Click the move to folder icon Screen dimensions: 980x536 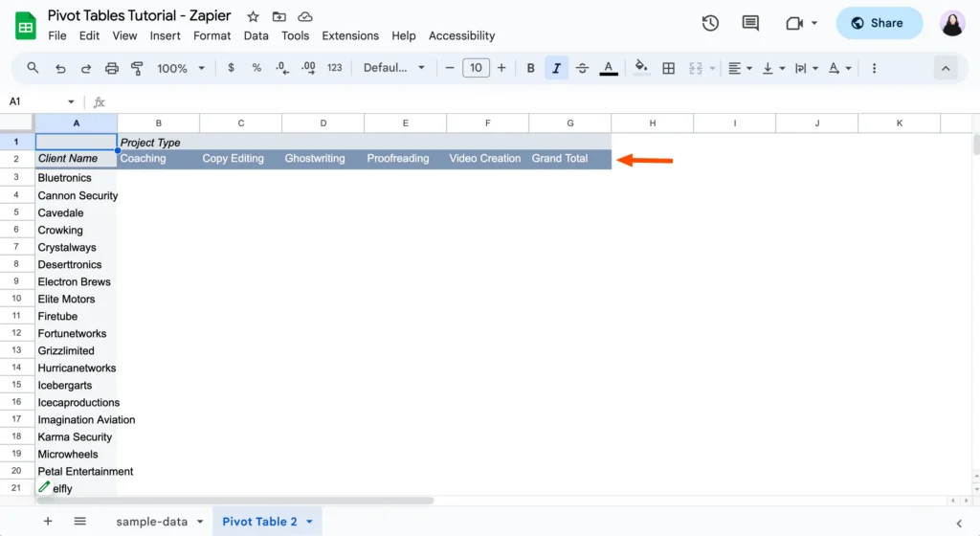278,17
